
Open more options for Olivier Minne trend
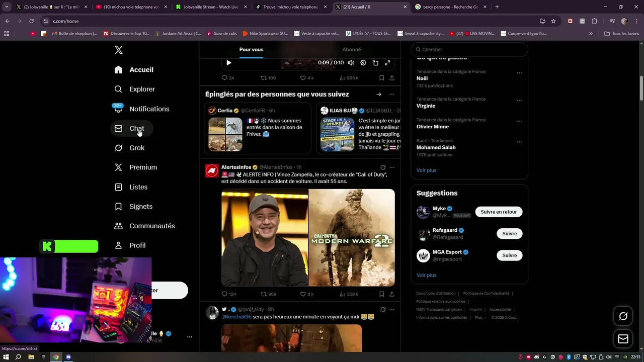click(519, 121)
